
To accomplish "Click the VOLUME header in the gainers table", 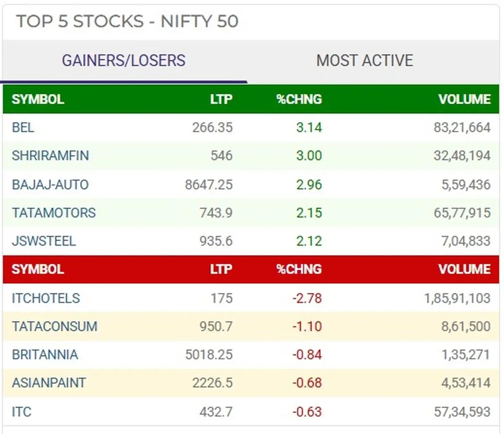I will pos(465,100).
